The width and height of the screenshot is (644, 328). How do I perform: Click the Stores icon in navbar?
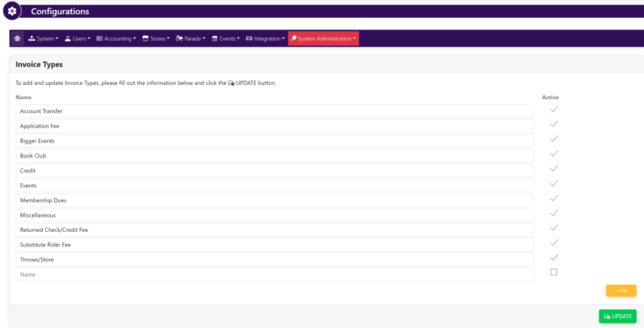tap(145, 39)
